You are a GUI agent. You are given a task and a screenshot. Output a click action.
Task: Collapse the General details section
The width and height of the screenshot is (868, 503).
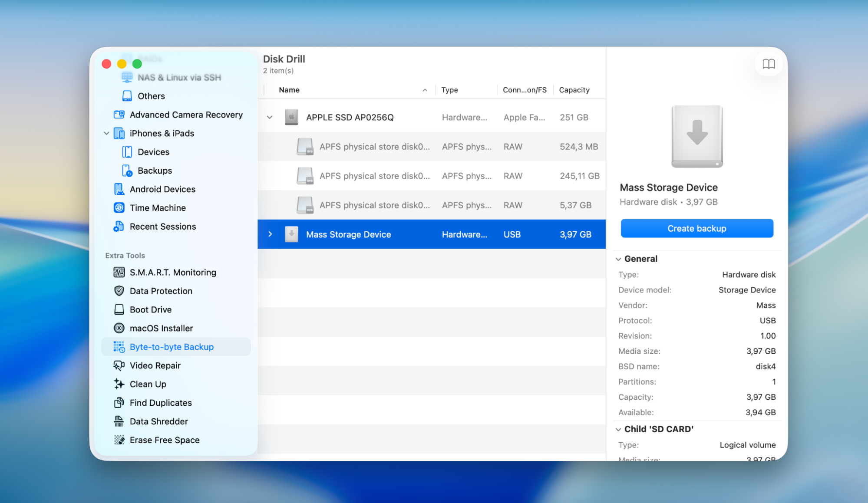[618, 259]
